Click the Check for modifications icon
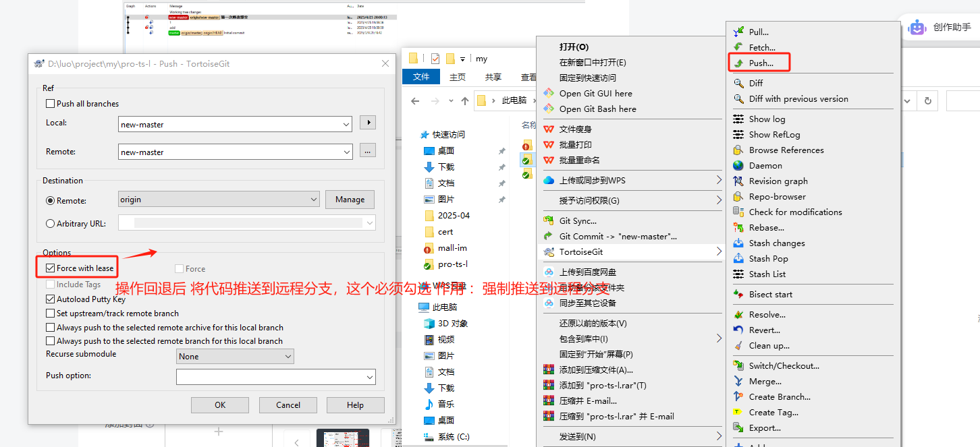The width and height of the screenshot is (980, 447). pos(738,212)
